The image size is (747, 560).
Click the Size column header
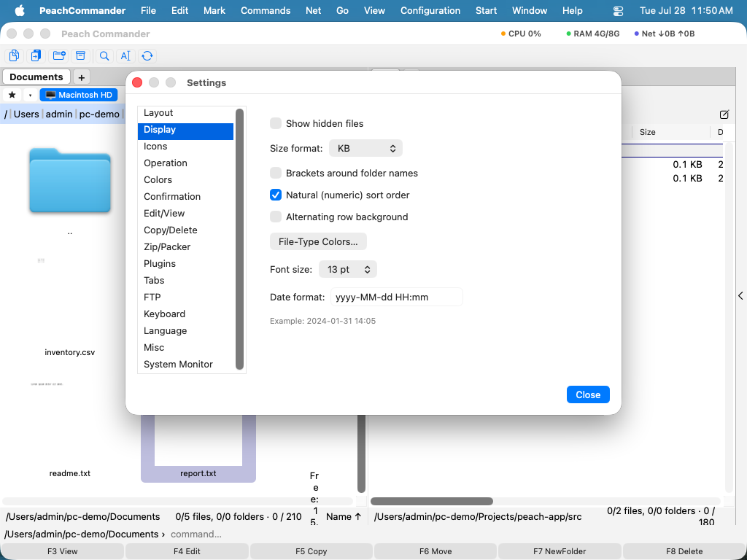(x=671, y=132)
